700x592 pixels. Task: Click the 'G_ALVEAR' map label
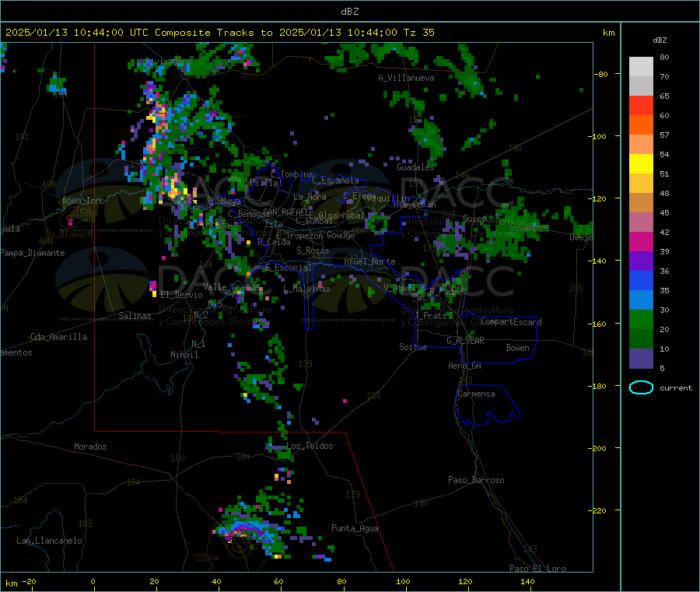click(465, 341)
